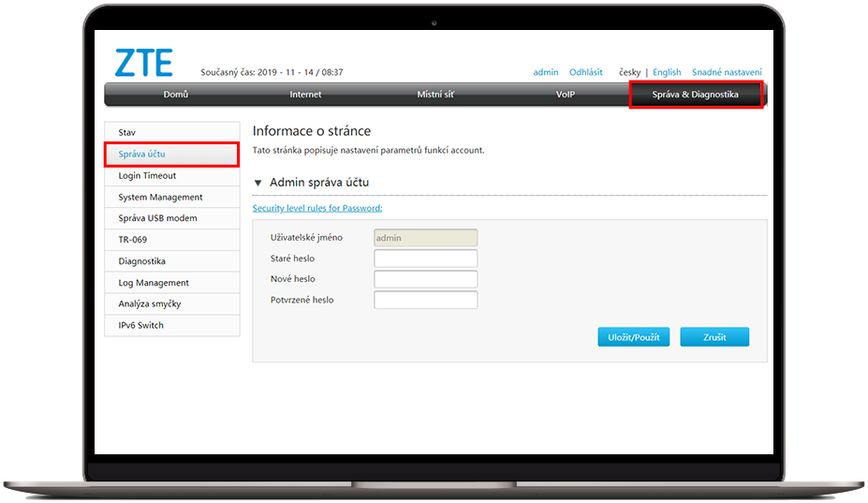This screenshot has width=868, height=503.
Task: Switch to the Místní síť tab
Action: pos(435,95)
